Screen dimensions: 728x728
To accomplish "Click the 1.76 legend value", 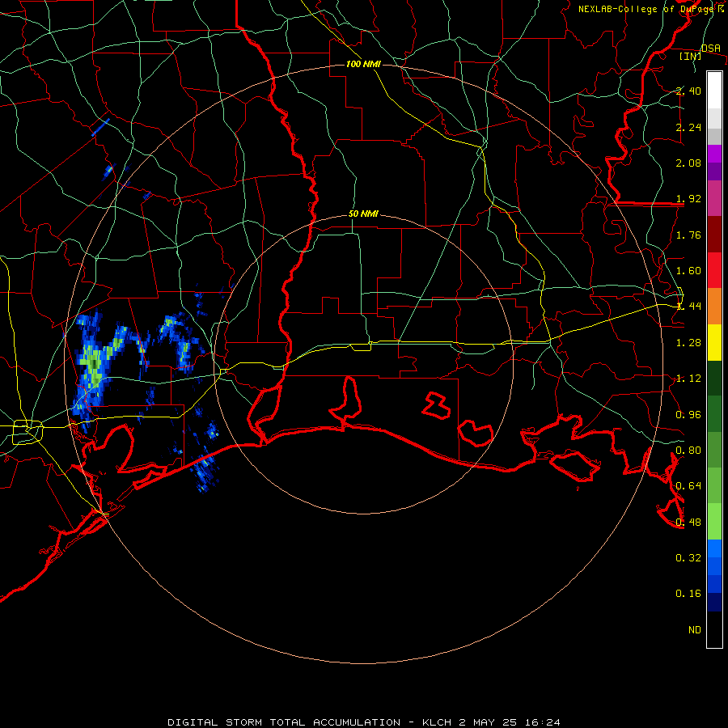I will click(688, 235).
